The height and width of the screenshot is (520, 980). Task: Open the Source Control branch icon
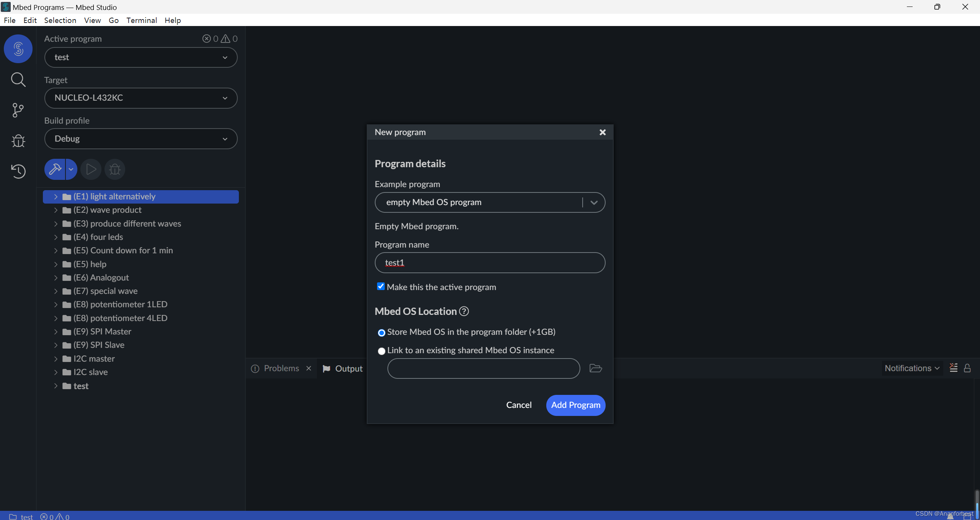pyautogui.click(x=18, y=110)
